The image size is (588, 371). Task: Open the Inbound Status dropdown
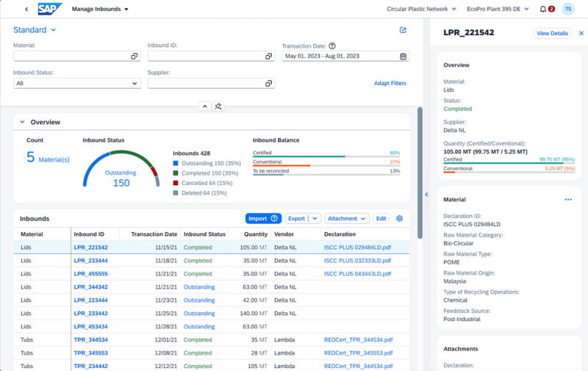[76, 84]
